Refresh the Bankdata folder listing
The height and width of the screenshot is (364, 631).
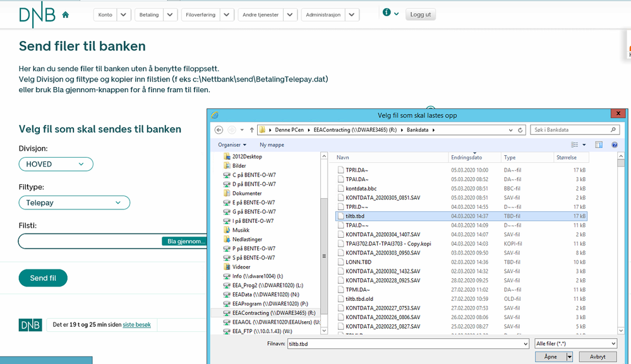(x=520, y=130)
